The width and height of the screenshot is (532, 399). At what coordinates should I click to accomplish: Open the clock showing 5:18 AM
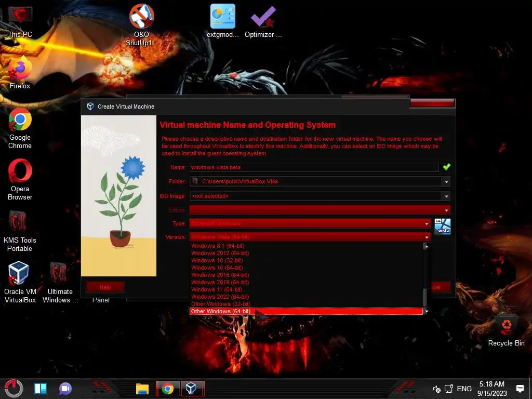click(492, 389)
